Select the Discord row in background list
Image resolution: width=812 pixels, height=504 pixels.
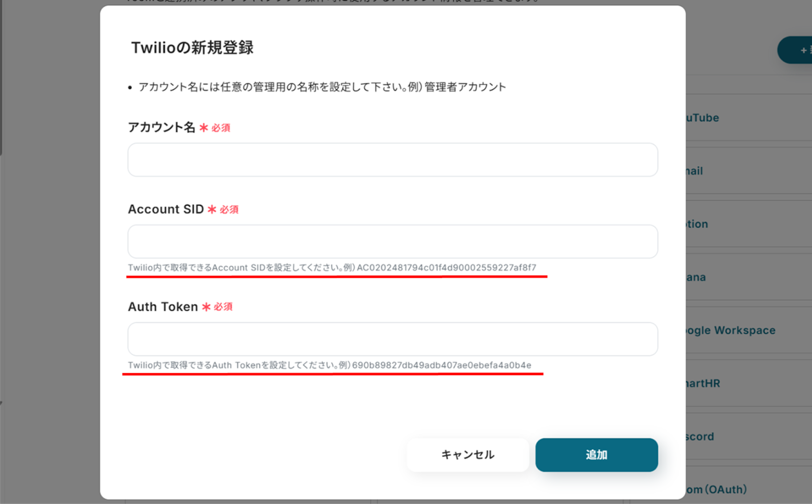coord(749,437)
